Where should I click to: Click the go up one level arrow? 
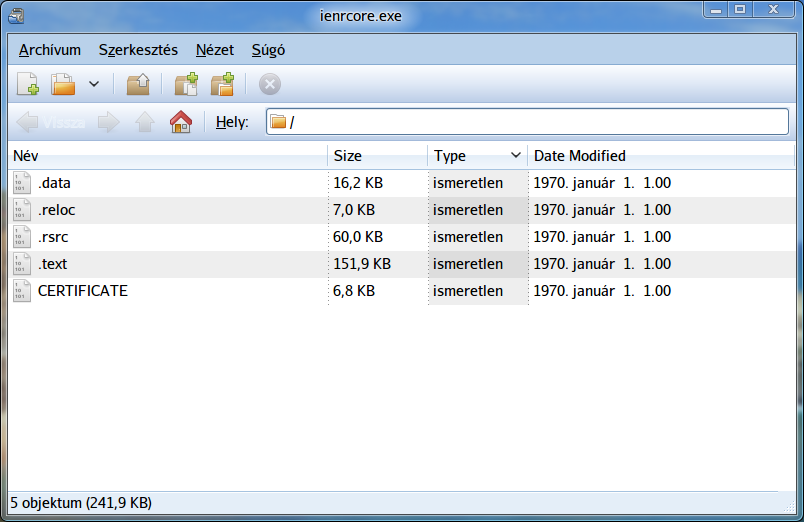click(145, 122)
